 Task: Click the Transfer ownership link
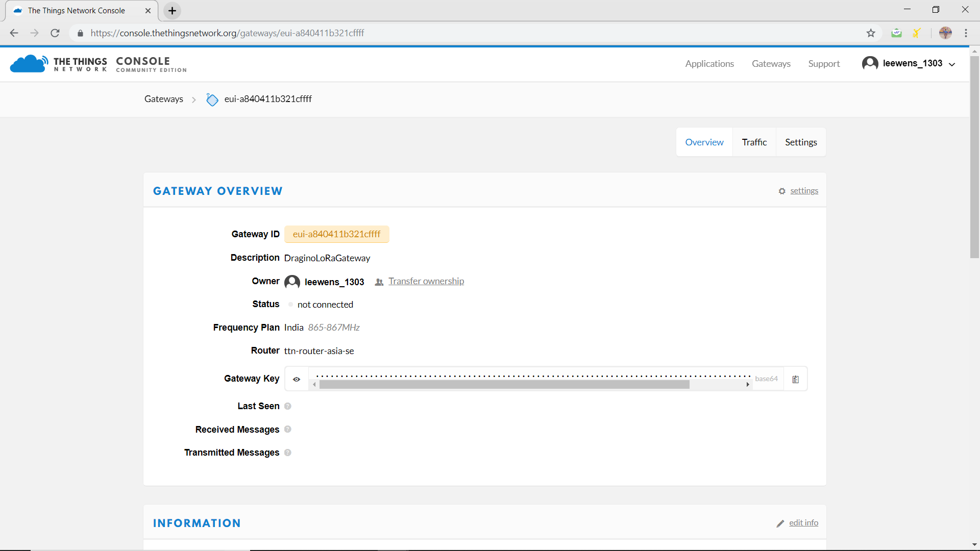tap(426, 281)
